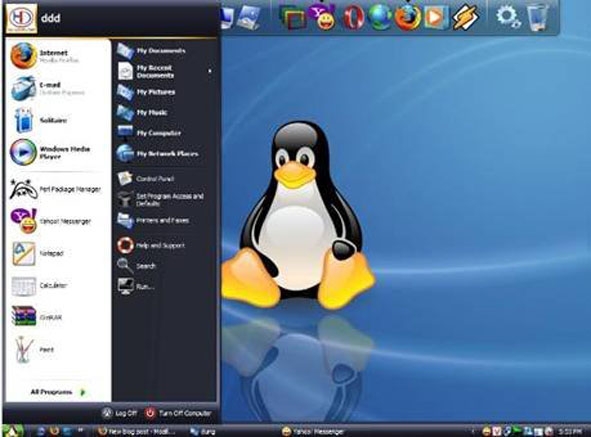The width and height of the screenshot is (591, 437).
Task: Launch Winamp lightning icon in dock
Action: 465,17
